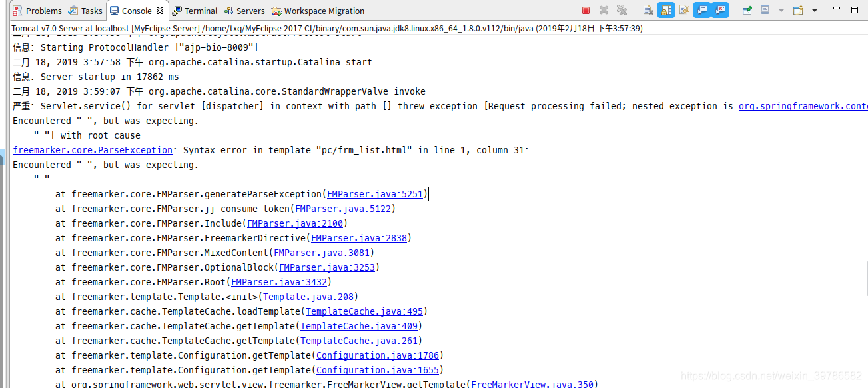
Task: Open the FMParser.java:5122 link
Action: (343, 209)
